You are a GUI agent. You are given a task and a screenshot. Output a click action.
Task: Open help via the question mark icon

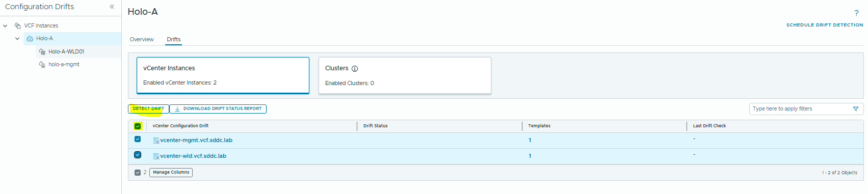pos(856,13)
